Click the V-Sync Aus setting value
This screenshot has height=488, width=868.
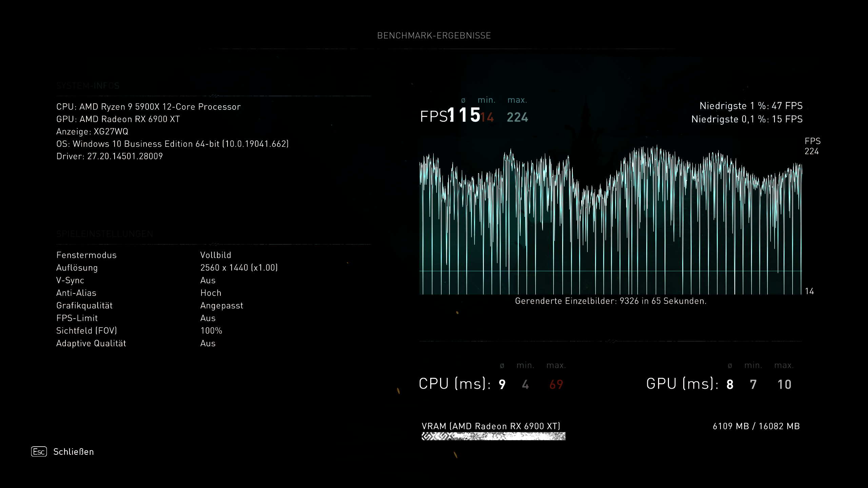208,280
